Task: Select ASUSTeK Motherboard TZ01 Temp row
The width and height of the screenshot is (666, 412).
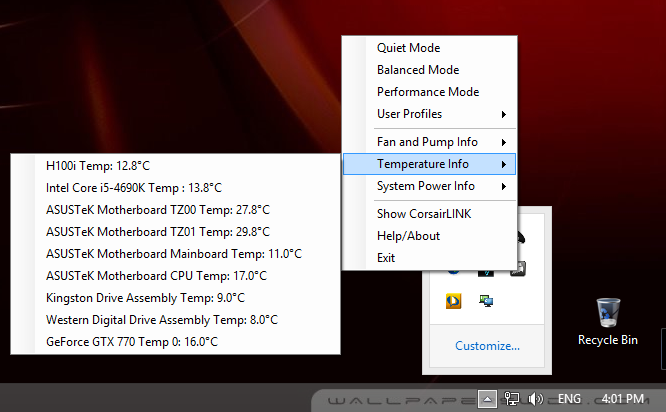Action: point(175,232)
